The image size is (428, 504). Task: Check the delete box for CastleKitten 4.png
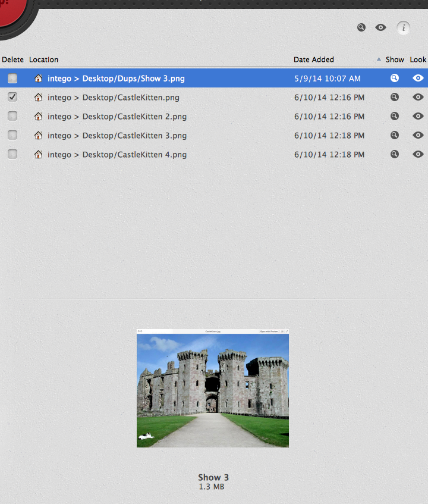(12, 154)
